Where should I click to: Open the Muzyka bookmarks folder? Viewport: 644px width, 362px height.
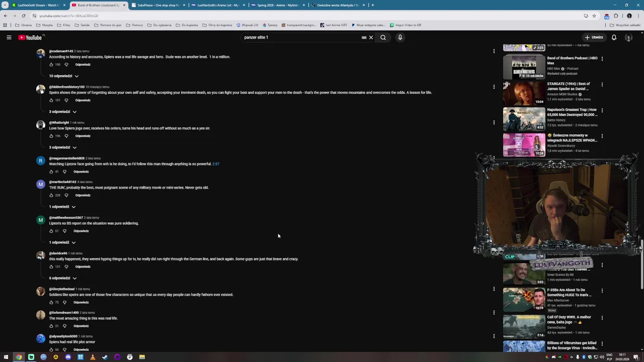[44, 25]
